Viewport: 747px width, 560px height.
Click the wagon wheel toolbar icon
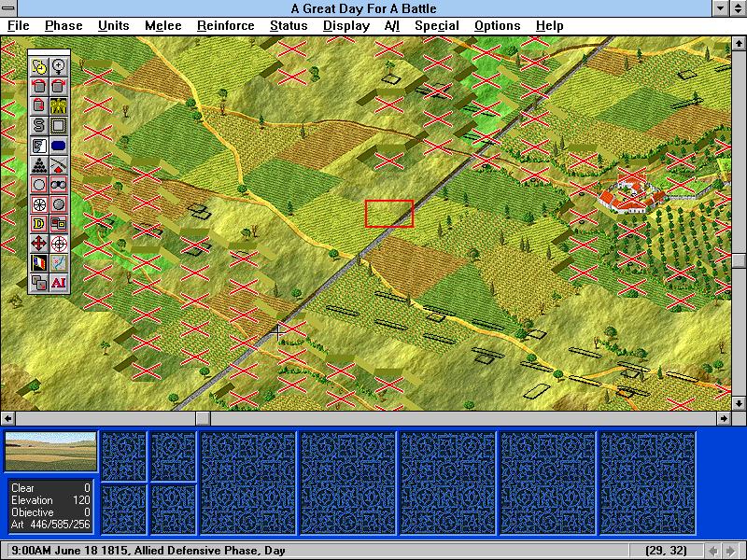[39, 204]
